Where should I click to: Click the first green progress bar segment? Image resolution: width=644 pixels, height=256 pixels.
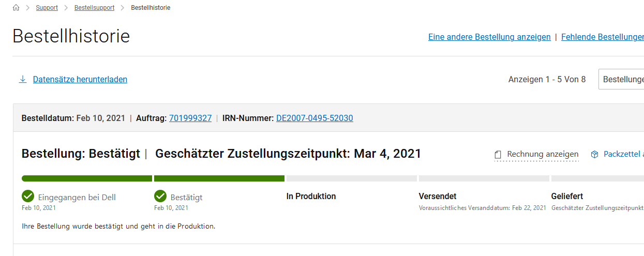pyautogui.click(x=87, y=178)
